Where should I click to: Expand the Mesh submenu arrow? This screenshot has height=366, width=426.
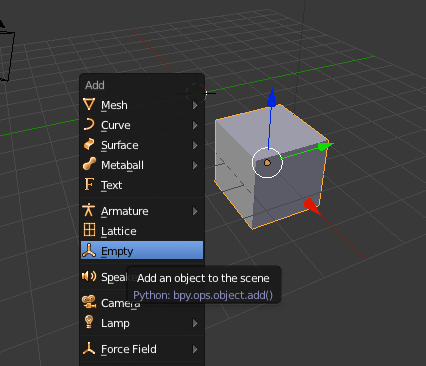click(x=195, y=105)
